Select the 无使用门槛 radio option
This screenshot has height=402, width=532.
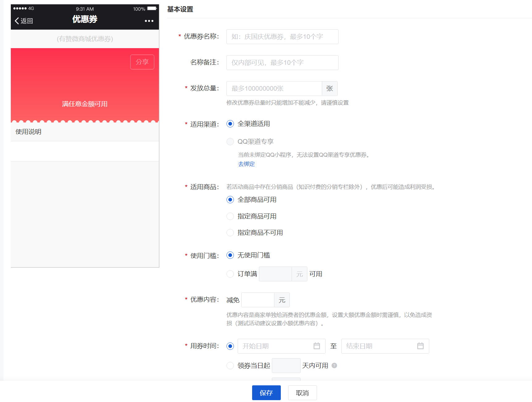(230, 255)
